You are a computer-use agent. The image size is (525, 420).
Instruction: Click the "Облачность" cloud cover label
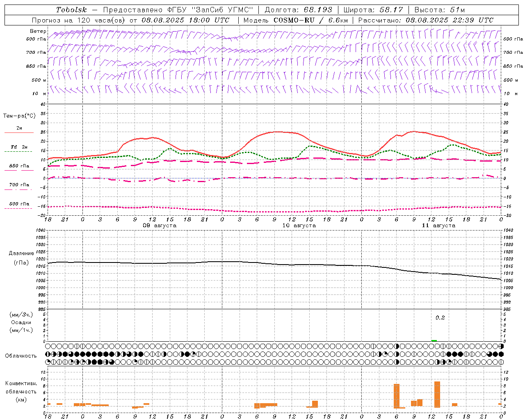21,356
